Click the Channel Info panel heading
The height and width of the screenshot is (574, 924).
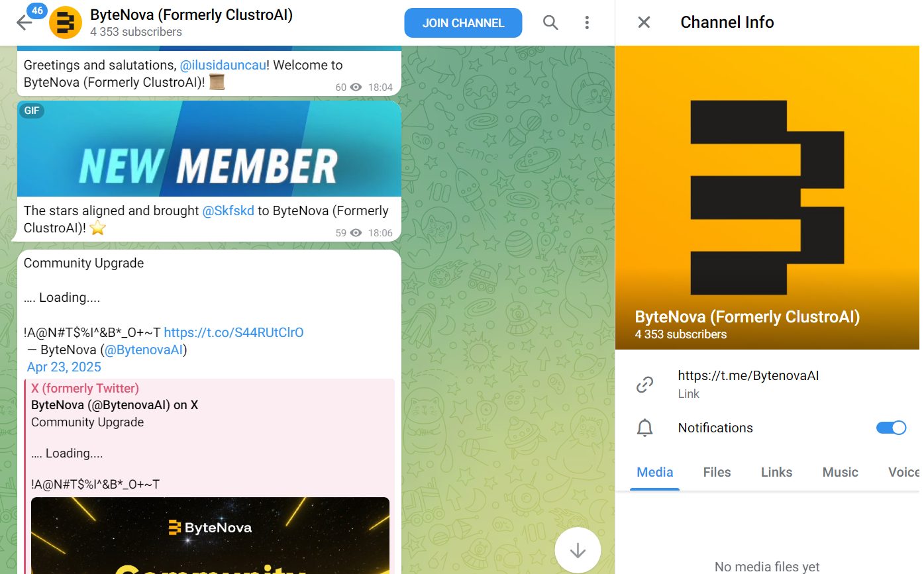tap(727, 23)
